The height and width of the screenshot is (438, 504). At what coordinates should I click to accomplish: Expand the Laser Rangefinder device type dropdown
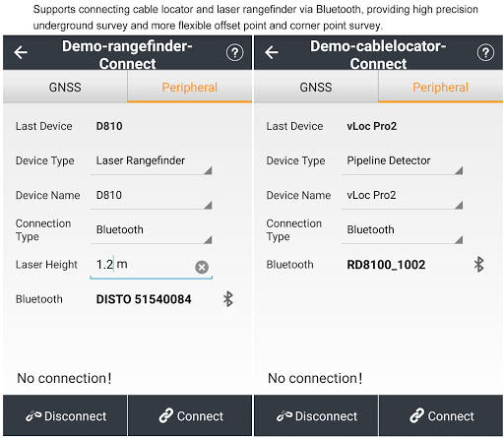point(152,163)
